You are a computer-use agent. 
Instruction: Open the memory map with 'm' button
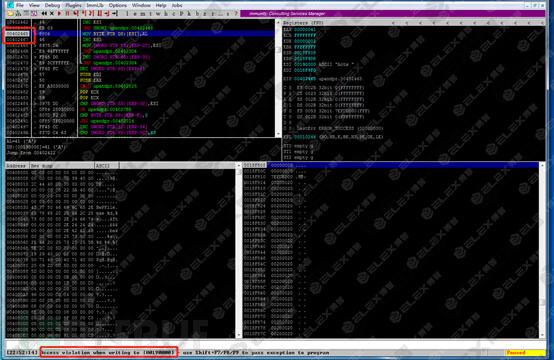coord(143,14)
